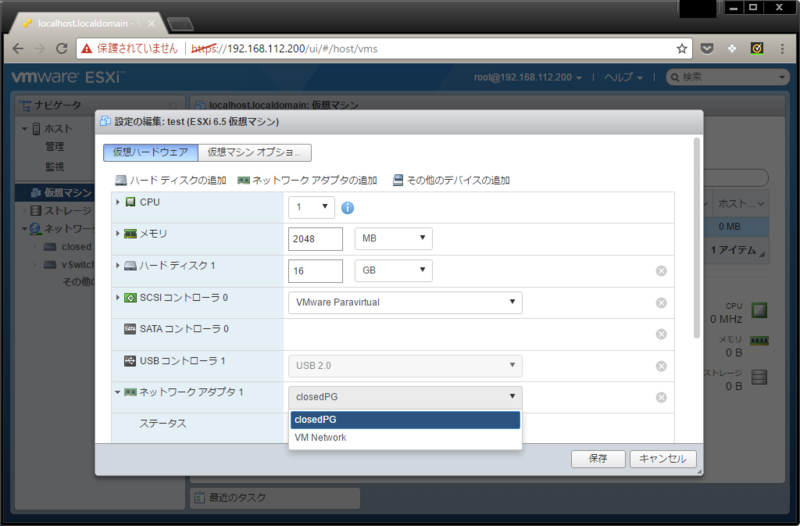The height and width of the screenshot is (526, 800).
Task: Click the SATA controller 0 icon
Action: [130, 329]
